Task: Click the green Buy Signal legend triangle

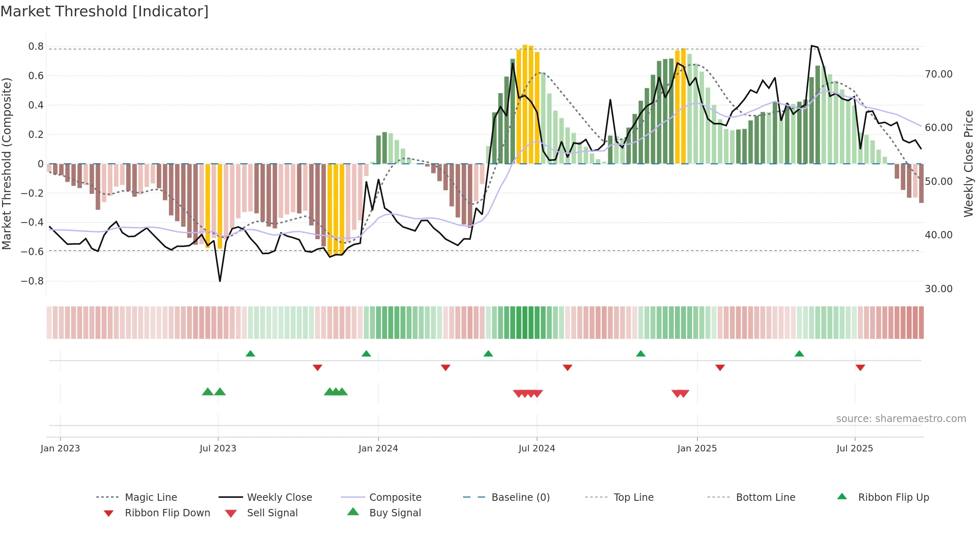Action: tap(353, 511)
